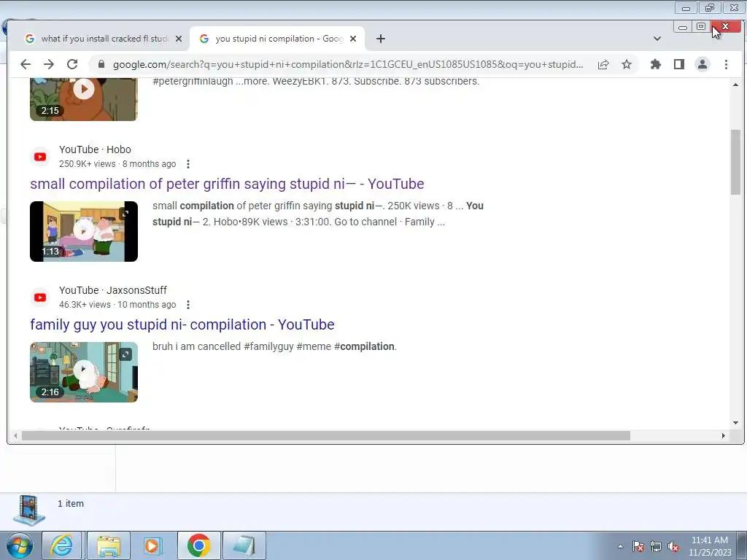This screenshot has width=747, height=560.
Task: Click the vertical scrollbar down arrow
Action: tap(735, 422)
